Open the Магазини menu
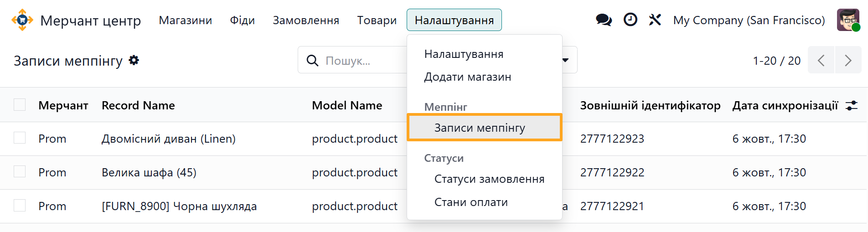Screen dimensions: 868x232 [x=185, y=20]
